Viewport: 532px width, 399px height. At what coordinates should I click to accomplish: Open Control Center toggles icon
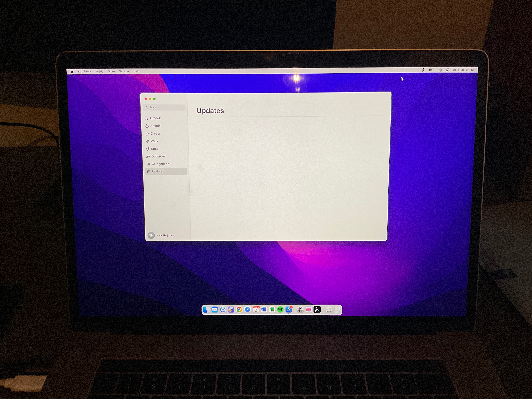(448, 70)
